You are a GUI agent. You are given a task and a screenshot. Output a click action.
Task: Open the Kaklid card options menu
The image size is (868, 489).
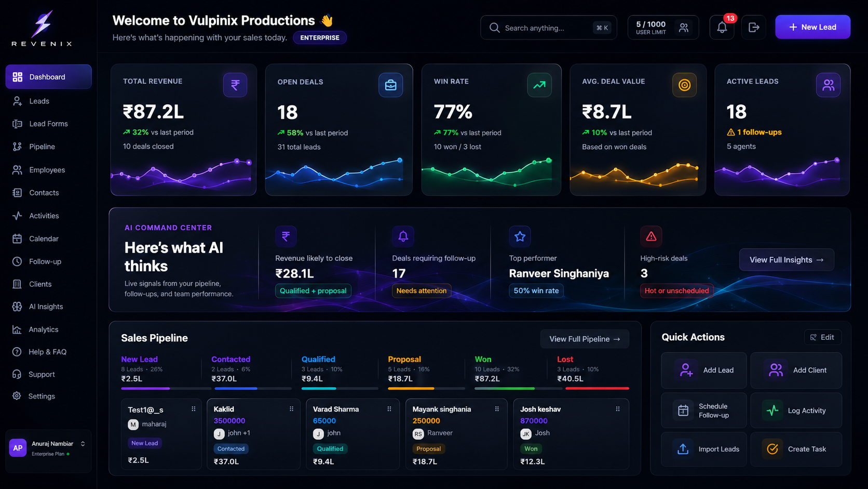click(291, 409)
